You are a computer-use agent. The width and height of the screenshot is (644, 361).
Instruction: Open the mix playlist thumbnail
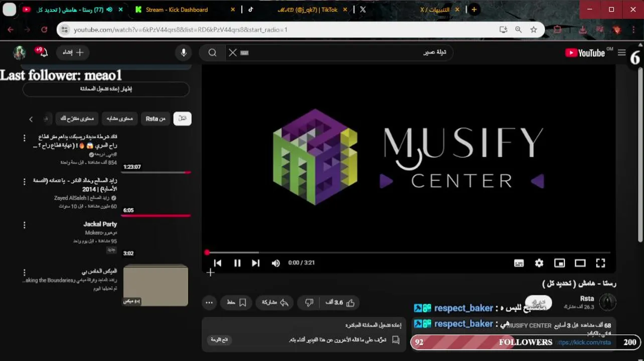click(x=156, y=285)
